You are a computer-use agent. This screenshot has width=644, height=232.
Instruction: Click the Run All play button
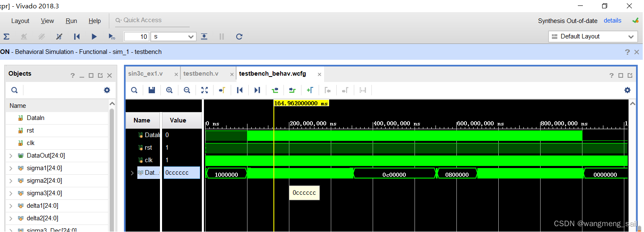point(94,36)
